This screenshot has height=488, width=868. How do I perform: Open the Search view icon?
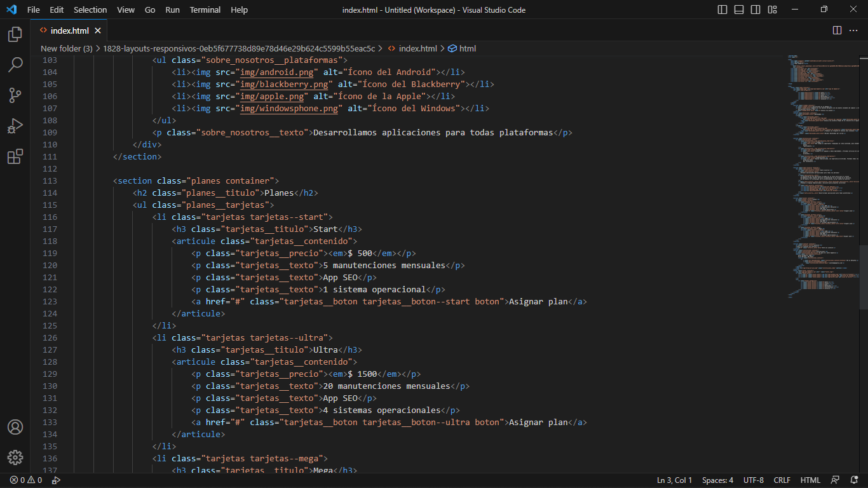[x=15, y=64]
